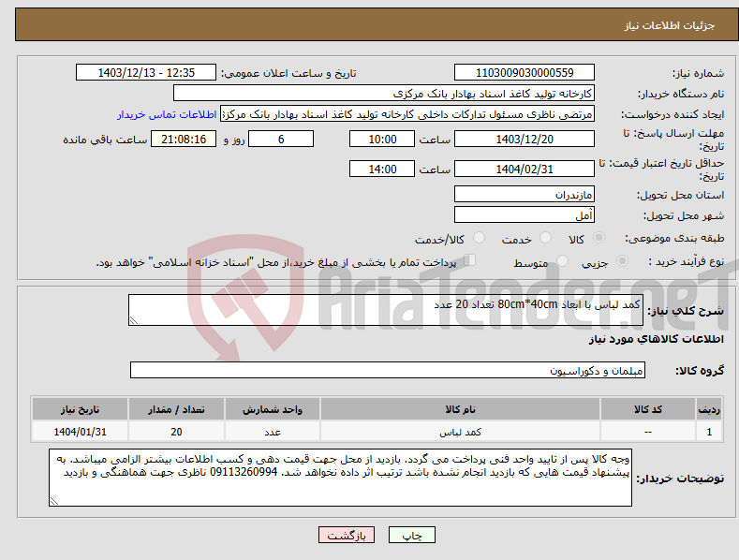Click the resize handle of buyer notes textarea
This screenshot has width=739, height=560.
tap(53, 502)
